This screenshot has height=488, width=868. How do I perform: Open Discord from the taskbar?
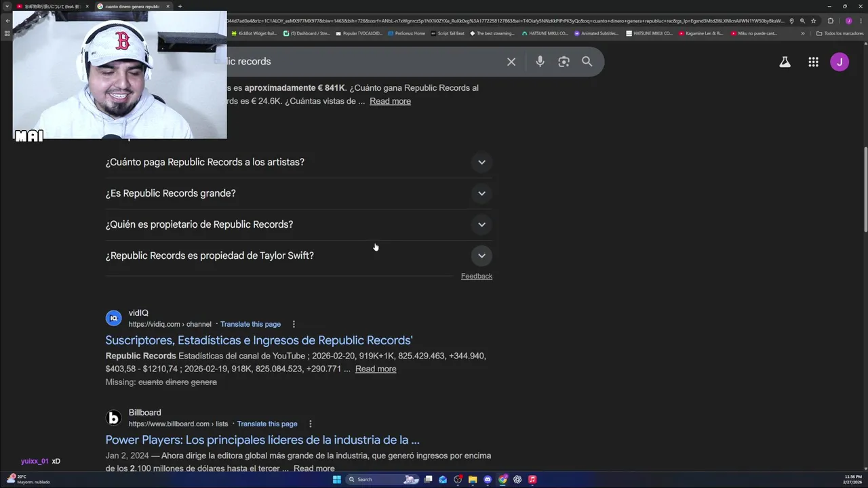pos(488,479)
